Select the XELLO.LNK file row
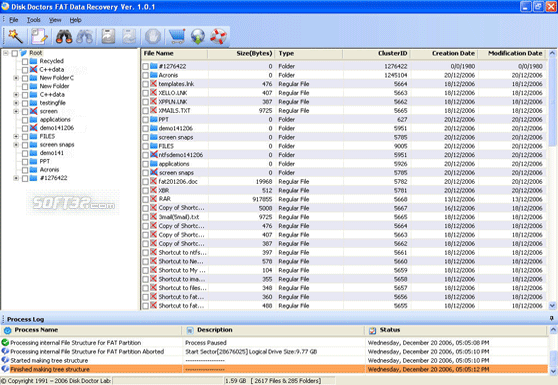This screenshot has width=558, height=385. click(x=344, y=93)
